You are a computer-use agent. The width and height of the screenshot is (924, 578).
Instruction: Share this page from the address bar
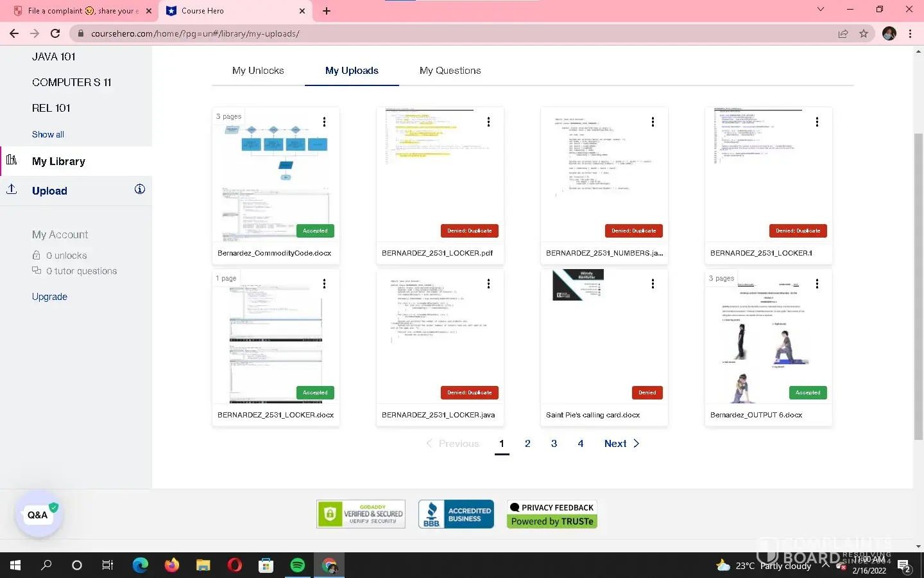pyautogui.click(x=843, y=33)
